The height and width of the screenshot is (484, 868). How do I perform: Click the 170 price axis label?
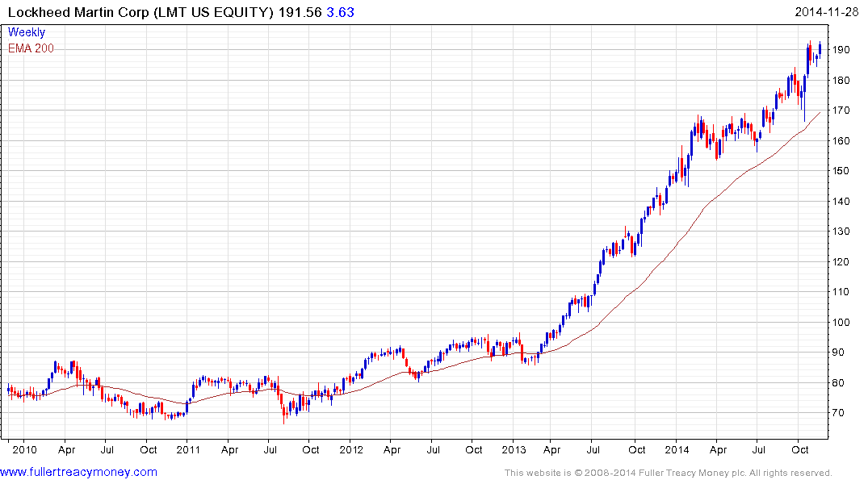pyautogui.click(x=841, y=110)
